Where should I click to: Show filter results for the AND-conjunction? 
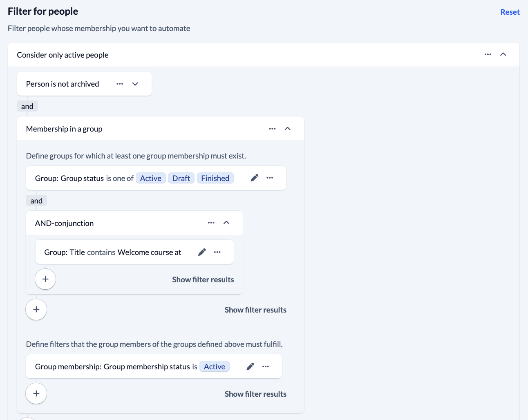[203, 279]
